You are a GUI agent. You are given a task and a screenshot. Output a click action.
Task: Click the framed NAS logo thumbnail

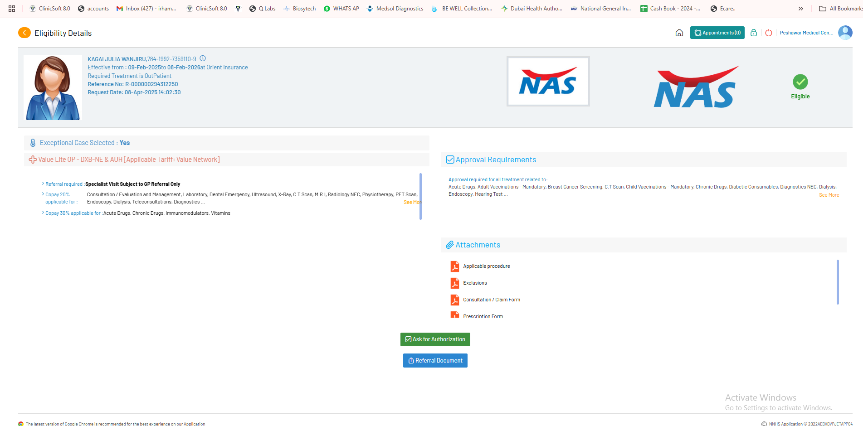pos(548,82)
